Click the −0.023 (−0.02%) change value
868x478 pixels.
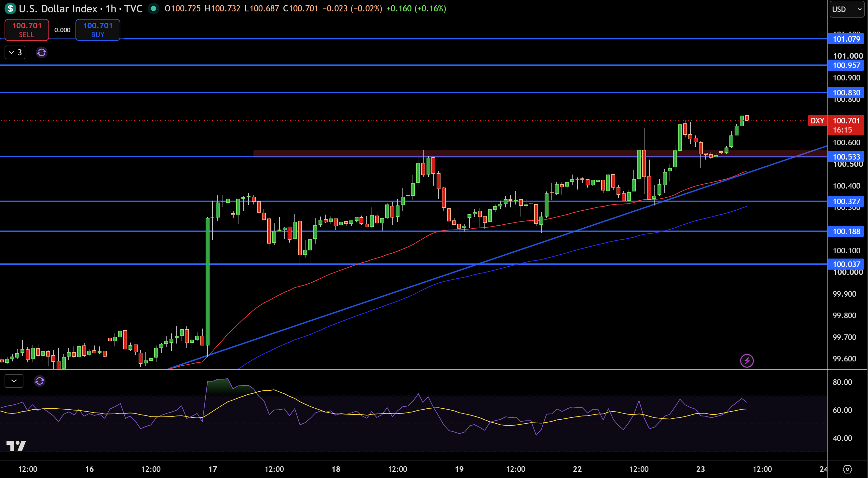coord(352,8)
